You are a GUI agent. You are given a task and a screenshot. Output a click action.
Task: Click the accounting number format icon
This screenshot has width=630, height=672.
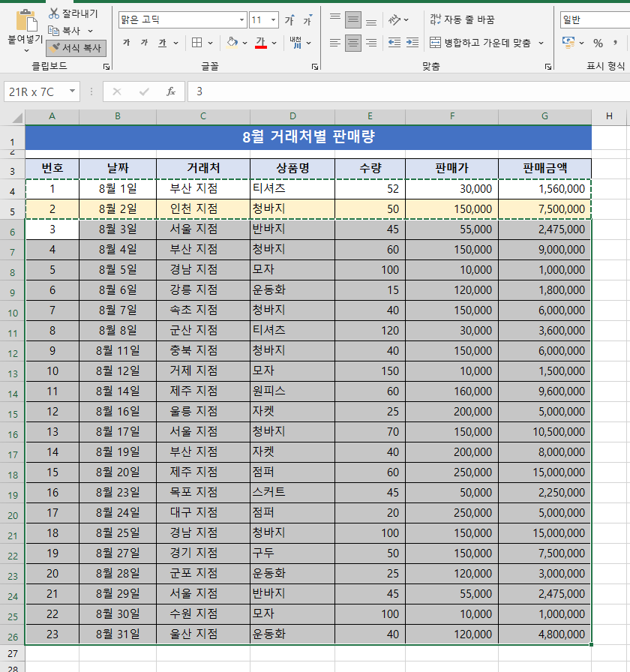pyautogui.click(x=568, y=43)
